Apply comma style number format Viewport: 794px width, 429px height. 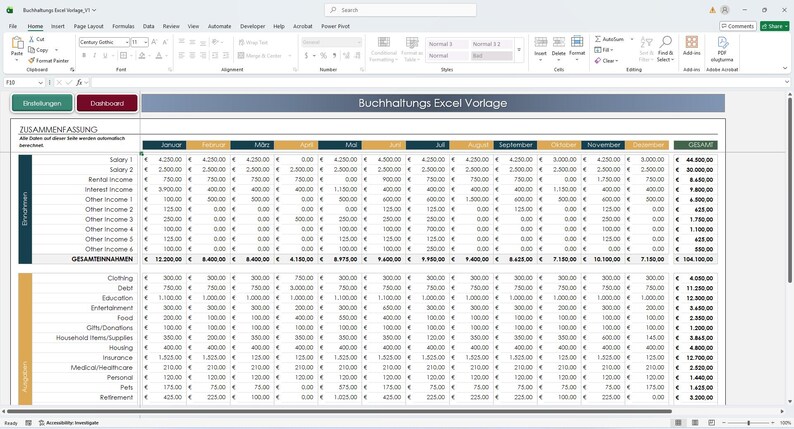coord(334,55)
